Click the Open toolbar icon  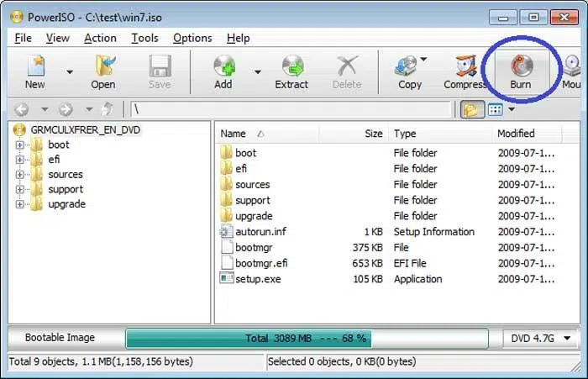click(103, 72)
